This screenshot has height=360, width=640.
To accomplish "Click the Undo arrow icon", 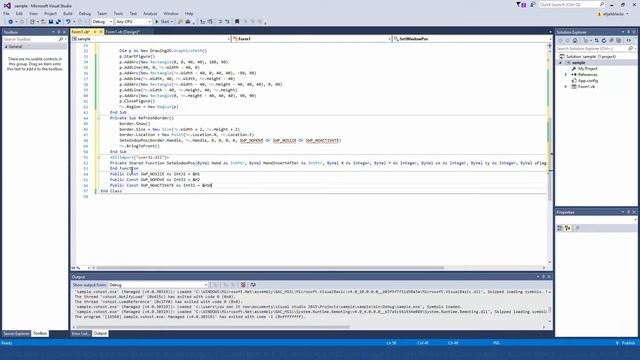I will [x=68, y=22].
